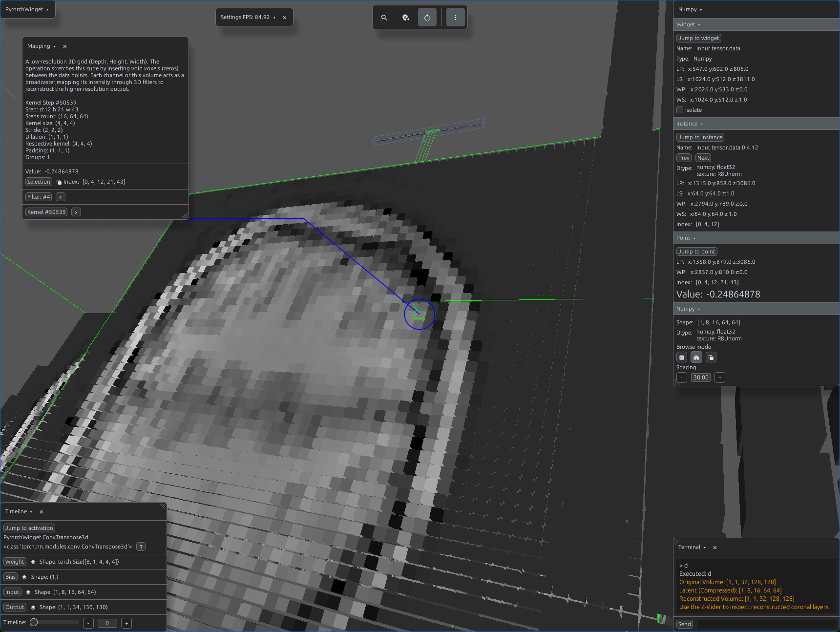Advance to next kernel with arrow button

[x=76, y=212]
